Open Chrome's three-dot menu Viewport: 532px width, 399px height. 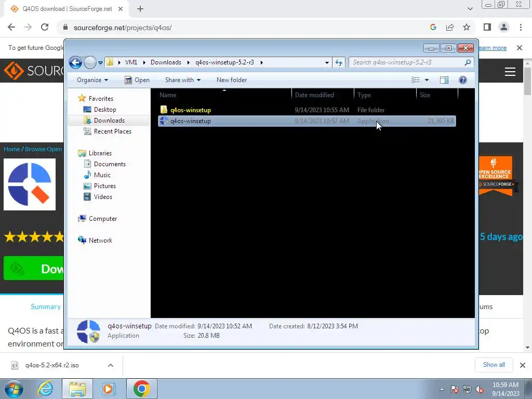pyautogui.click(x=521, y=28)
